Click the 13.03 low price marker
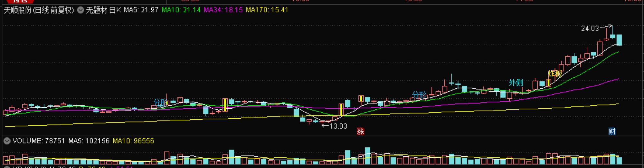Viewport: 644px width, 168px height. pyautogui.click(x=338, y=126)
